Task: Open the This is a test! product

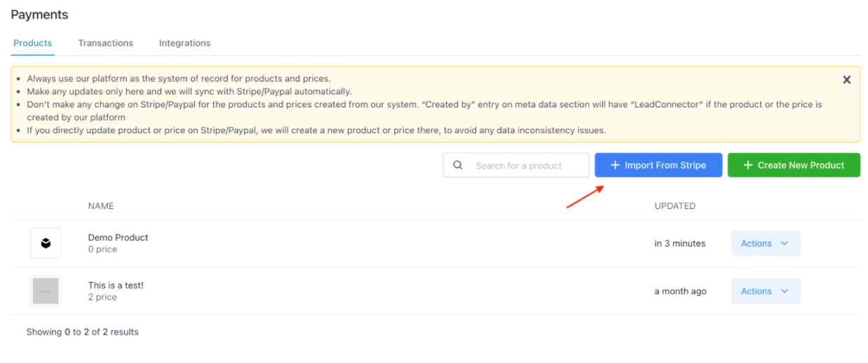Action: click(116, 285)
